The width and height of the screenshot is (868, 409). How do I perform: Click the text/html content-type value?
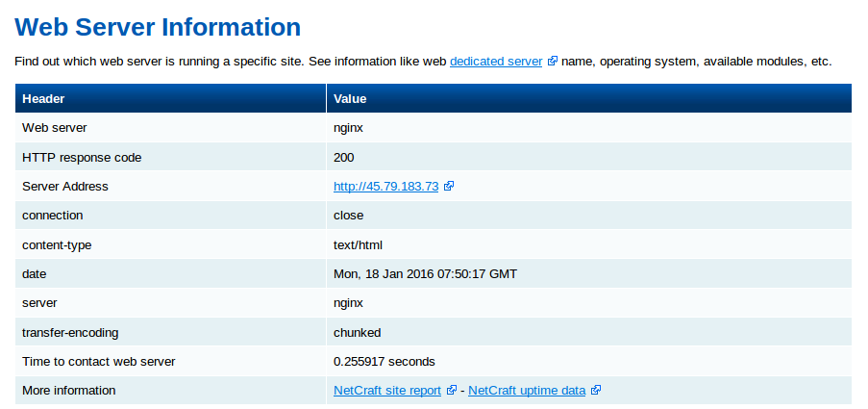[359, 245]
